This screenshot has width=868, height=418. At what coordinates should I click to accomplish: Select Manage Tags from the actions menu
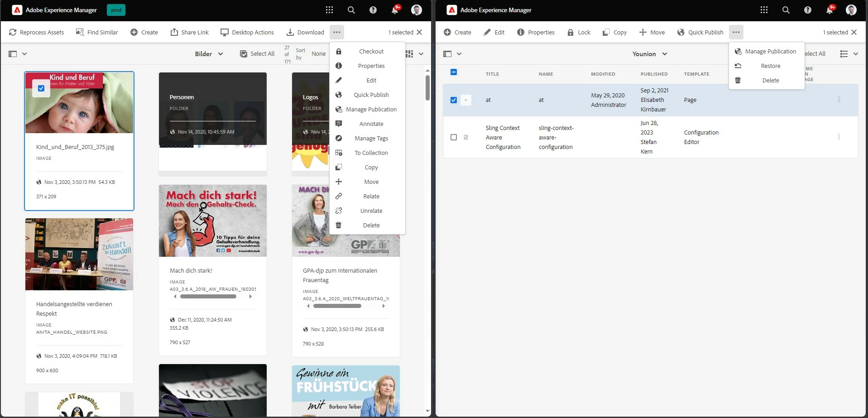[367, 139]
